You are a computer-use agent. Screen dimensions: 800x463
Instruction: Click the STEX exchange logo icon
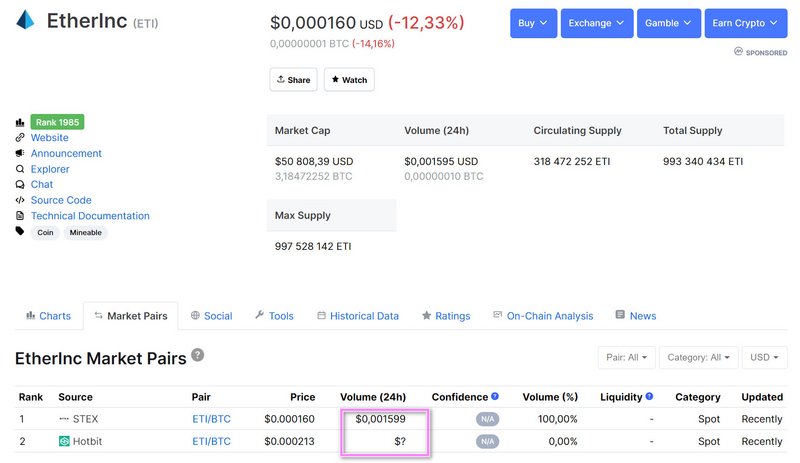64,419
